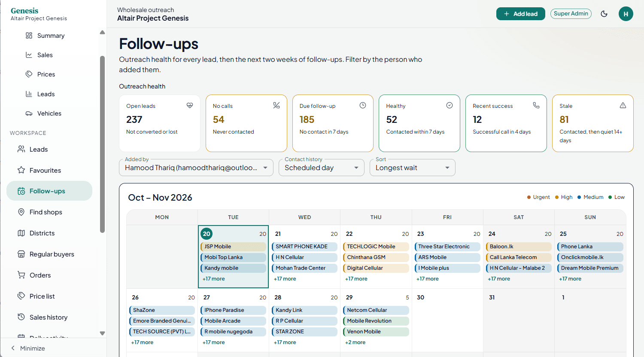Click the Sales history clock icon
Image resolution: width=644 pixels, height=357 pixels.
click(x=21, y=317)
